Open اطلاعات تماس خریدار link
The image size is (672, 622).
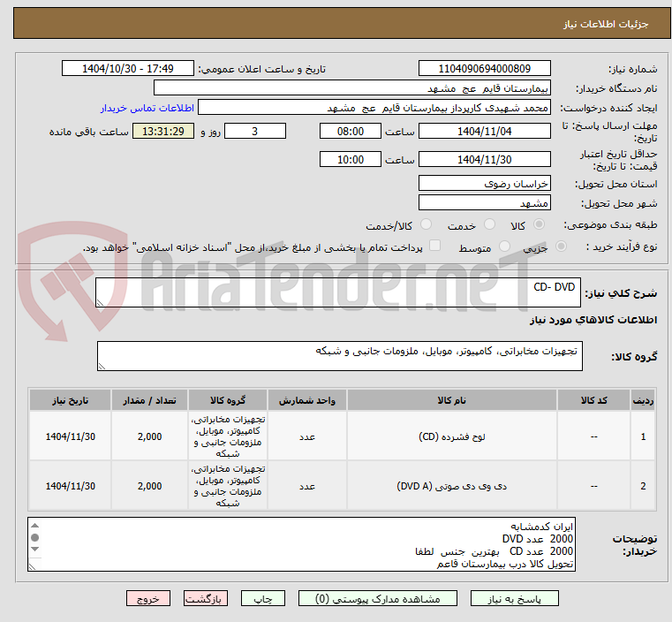click(x=147, y=108)
